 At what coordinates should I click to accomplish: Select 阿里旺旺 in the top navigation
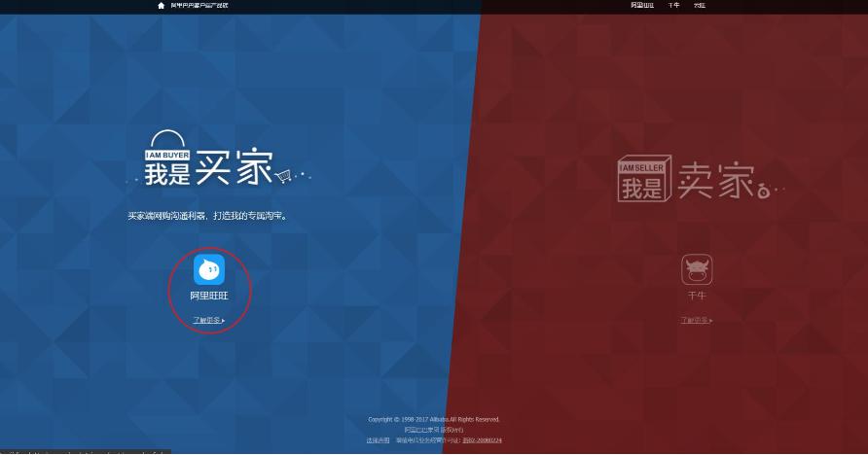coord(642,5)
